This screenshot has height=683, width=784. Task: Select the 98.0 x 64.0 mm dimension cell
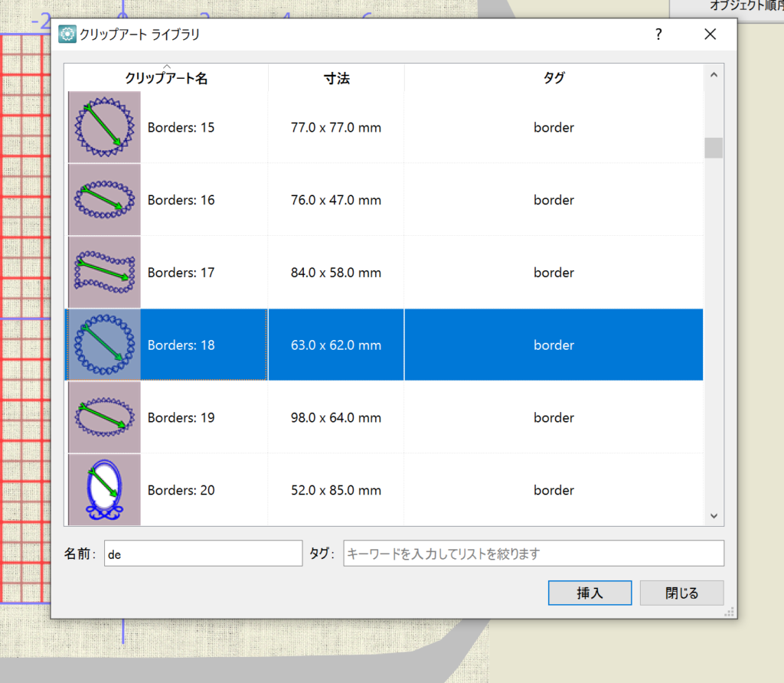tap(336, 417)
